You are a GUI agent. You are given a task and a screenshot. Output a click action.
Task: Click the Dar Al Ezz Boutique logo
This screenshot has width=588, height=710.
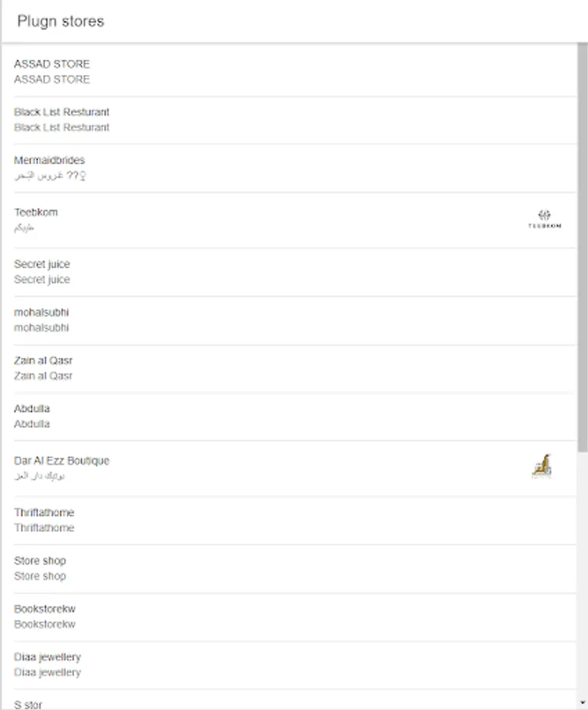pyautogui.click(x=541, y=466)
